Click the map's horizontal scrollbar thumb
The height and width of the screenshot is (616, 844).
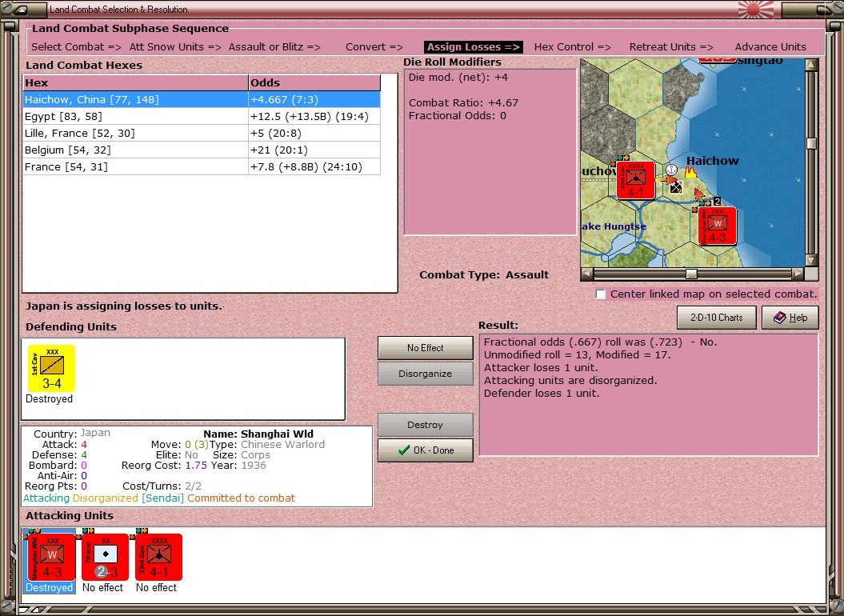pyautogui.click(x=692, y=274)
